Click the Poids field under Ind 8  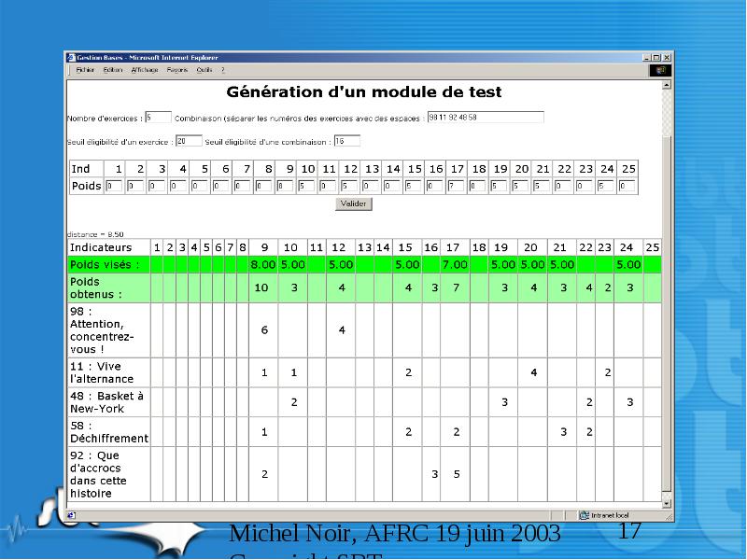point(263,186)
